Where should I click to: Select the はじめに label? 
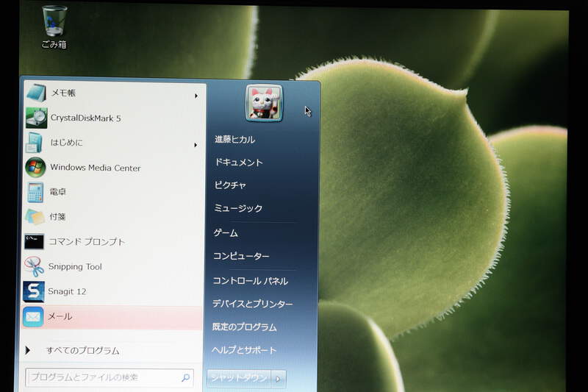tap(66, 142)
